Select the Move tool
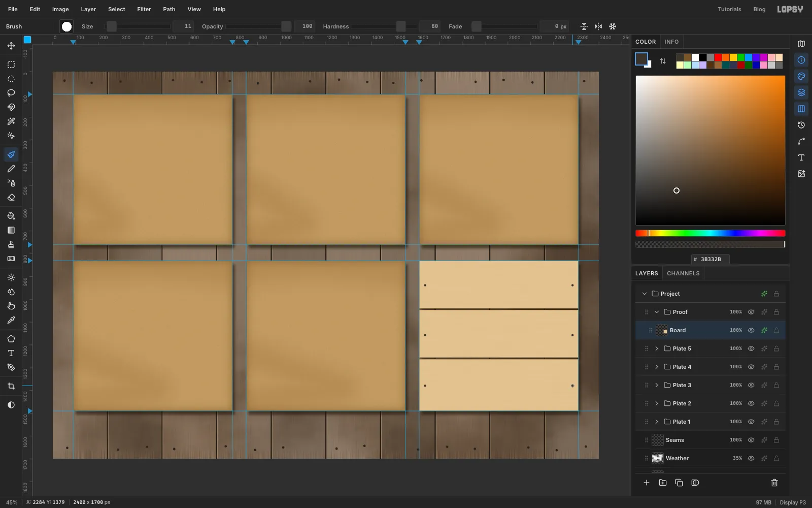Screen dimensions: 812x508 [x=11, y=46]
